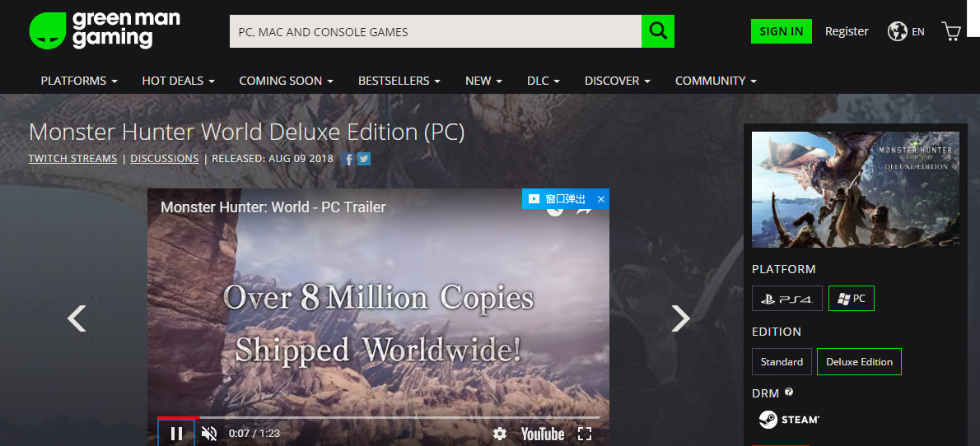Expand the BESTSELLERS menu
Screen dimensions: 980x446
(x=399, y=81)
